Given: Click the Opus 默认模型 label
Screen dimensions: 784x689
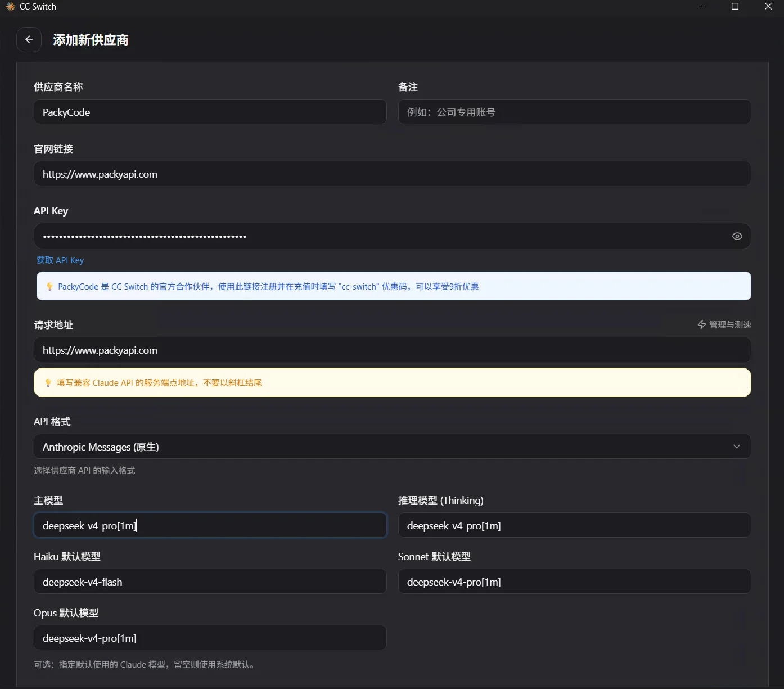Looking at the screenshot, I should [x=66, y=613].
